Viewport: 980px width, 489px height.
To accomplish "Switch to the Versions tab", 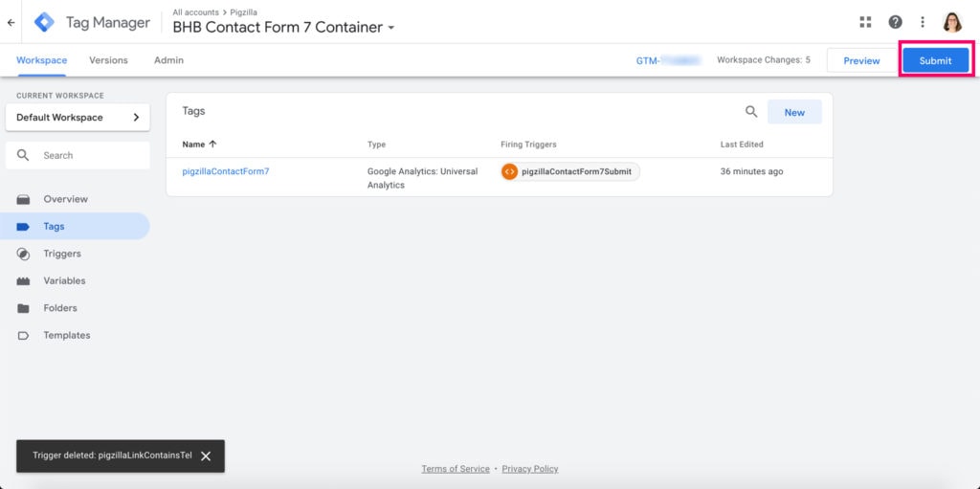I will pyautogui.click(x=109, y=60).
